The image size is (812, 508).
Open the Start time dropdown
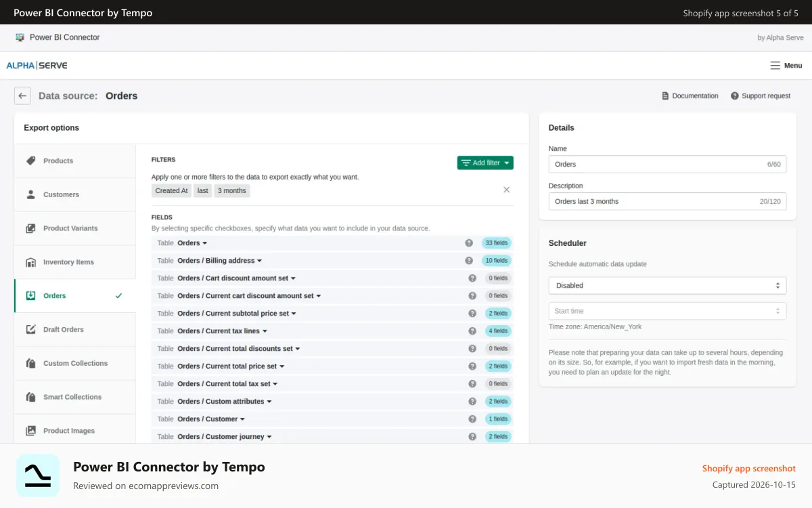pos(667,312)
